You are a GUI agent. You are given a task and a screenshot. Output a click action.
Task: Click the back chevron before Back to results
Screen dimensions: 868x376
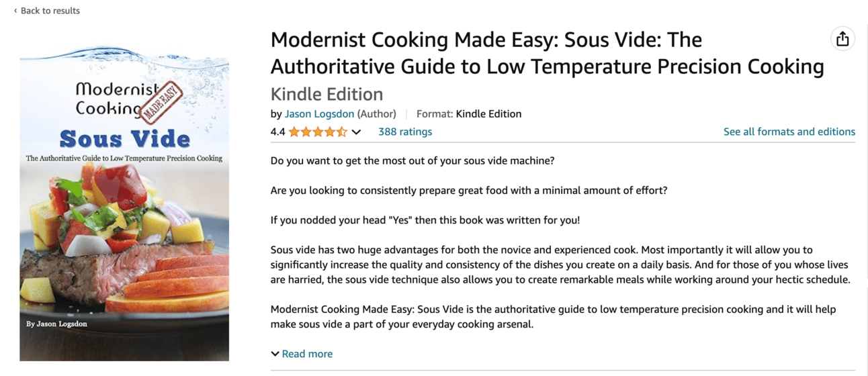click(x=15, y=11)
